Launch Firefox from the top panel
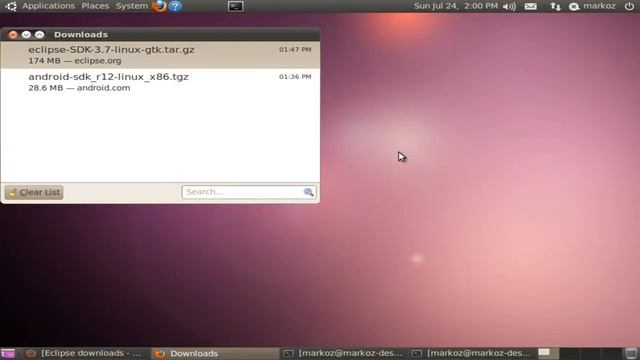640x360 pixels. point(159,6)
